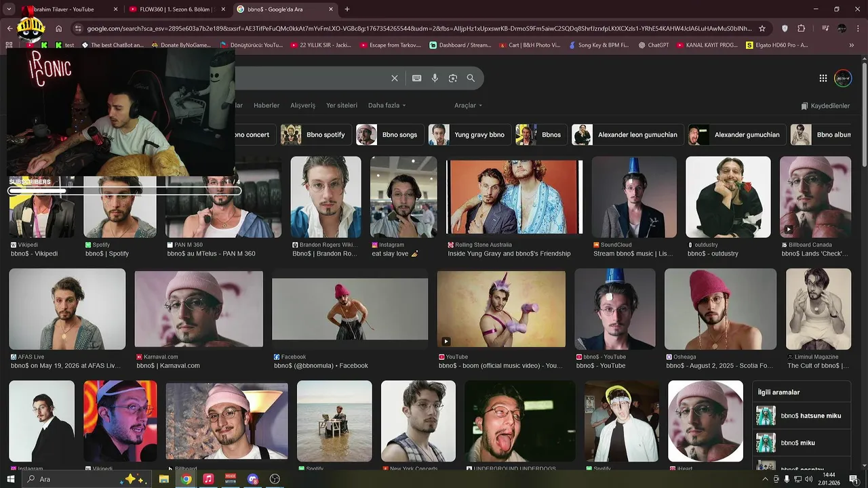Open File Explorer from the taskbar

click(163, 479)
